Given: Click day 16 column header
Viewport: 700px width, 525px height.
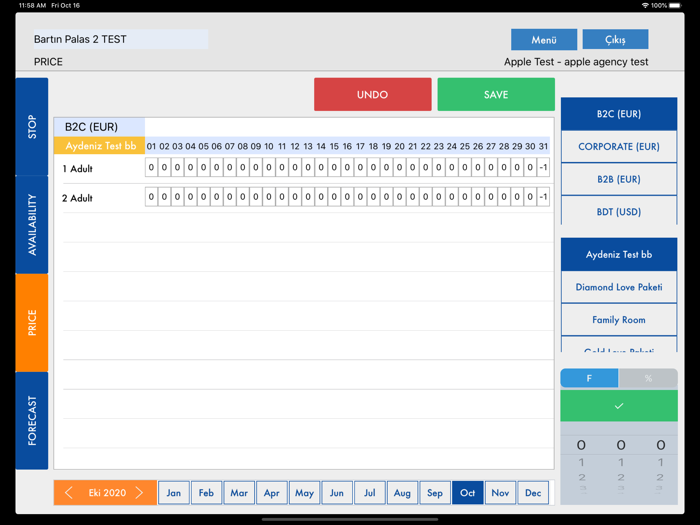Looking at the screenshot, I should [347, 146].
